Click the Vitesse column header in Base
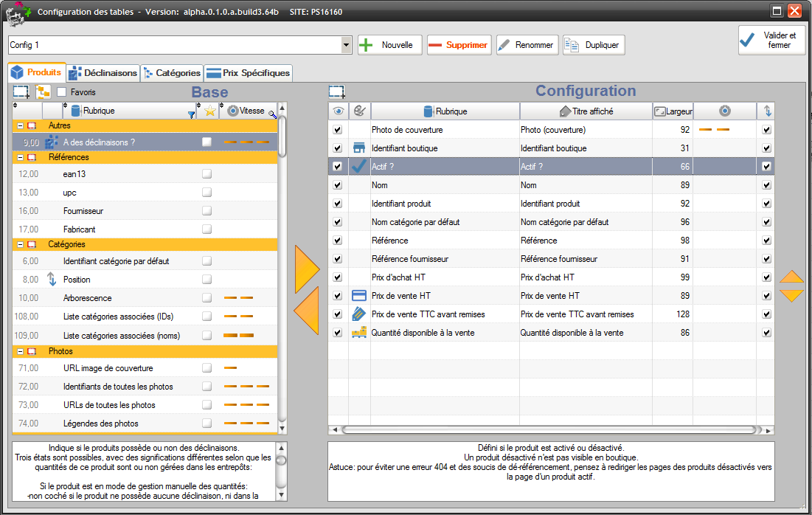The width and height of the screenshot is (812, 515). tap(248, 111)
